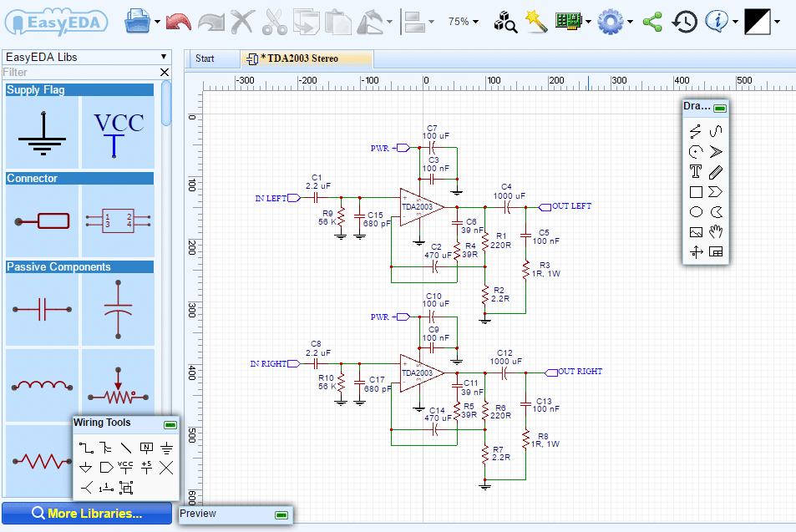Expand the align tools dropdown arrow

click(x=432, y=22)
